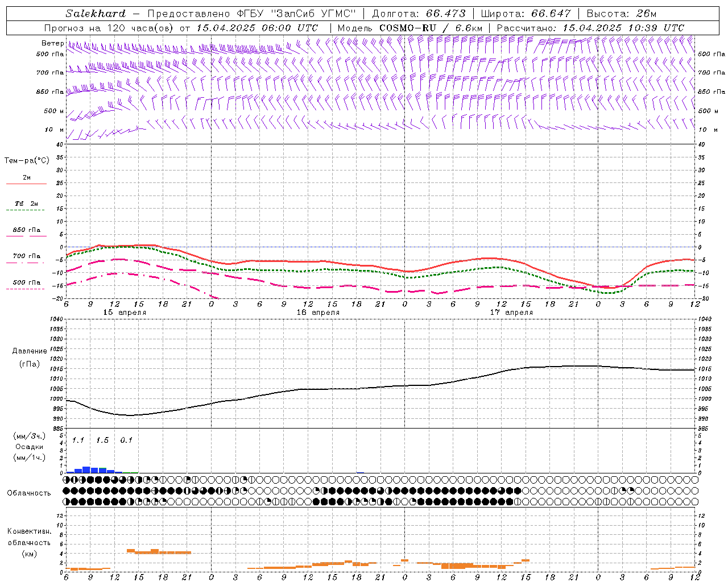Click the 1.1 precipitation amount value

pos(78,440)
